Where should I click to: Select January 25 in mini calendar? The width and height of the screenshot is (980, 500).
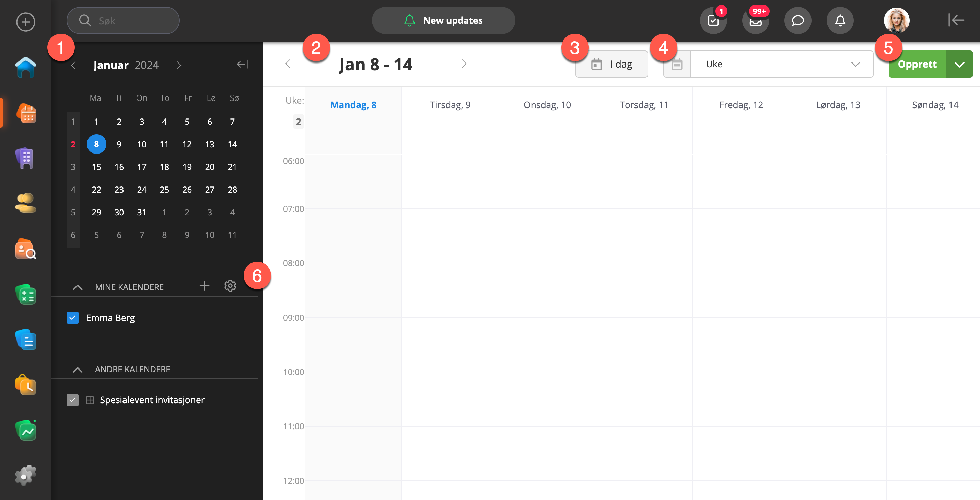tap(164, 190)
